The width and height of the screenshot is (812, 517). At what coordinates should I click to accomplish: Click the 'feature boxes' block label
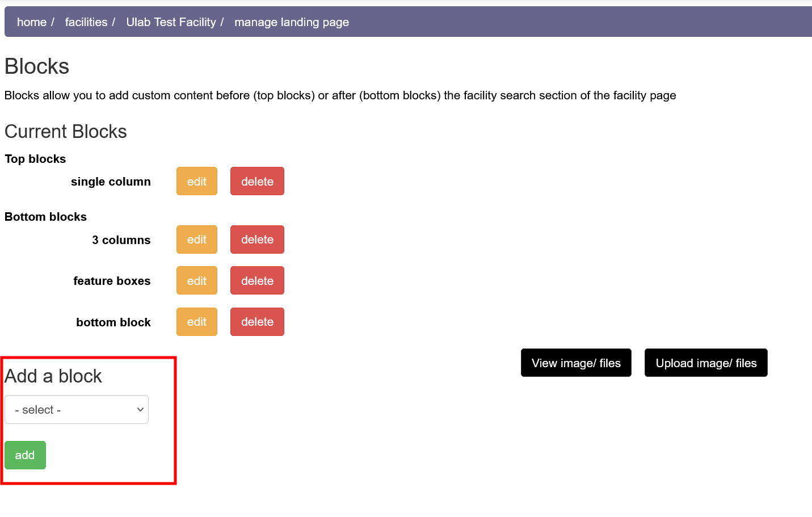(112, 281)
